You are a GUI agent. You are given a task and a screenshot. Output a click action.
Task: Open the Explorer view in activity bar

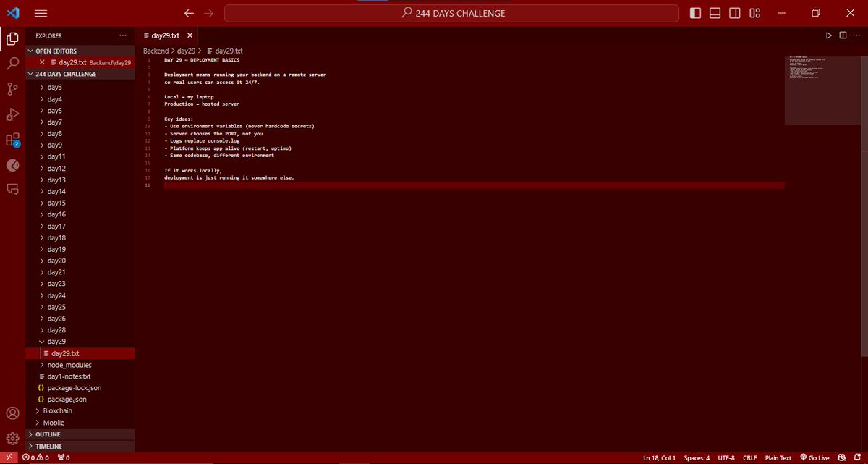click(12, 38)
